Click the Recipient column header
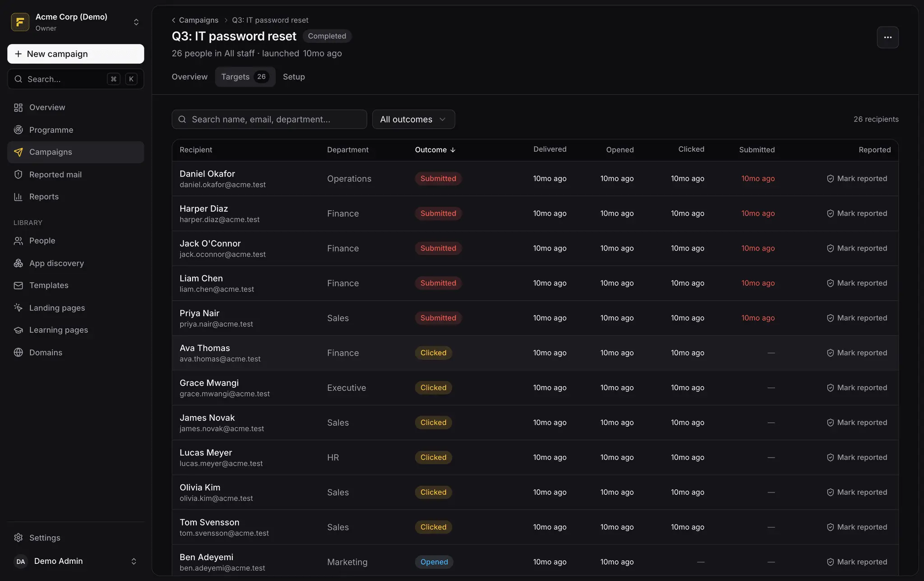924x581 pixels. click(196, 150)
